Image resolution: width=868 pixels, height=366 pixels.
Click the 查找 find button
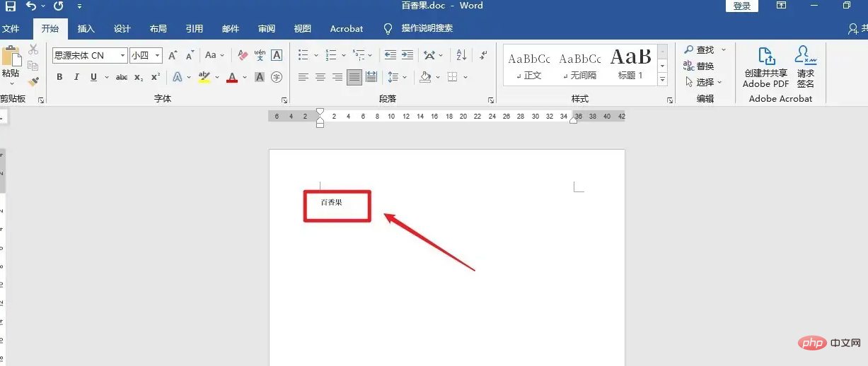[x=700, y=49]
